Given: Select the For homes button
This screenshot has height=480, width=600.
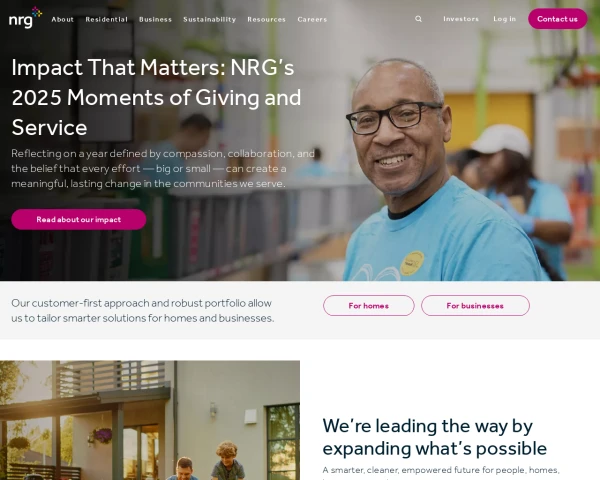Looking at the screenshot, I should (x=368, y=305).
